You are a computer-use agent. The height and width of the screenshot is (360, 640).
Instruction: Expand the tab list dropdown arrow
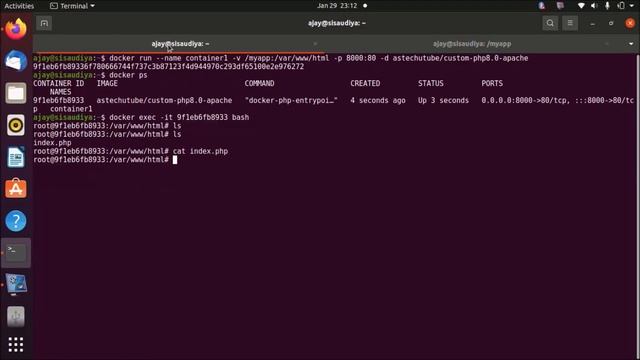pos(631,44)
